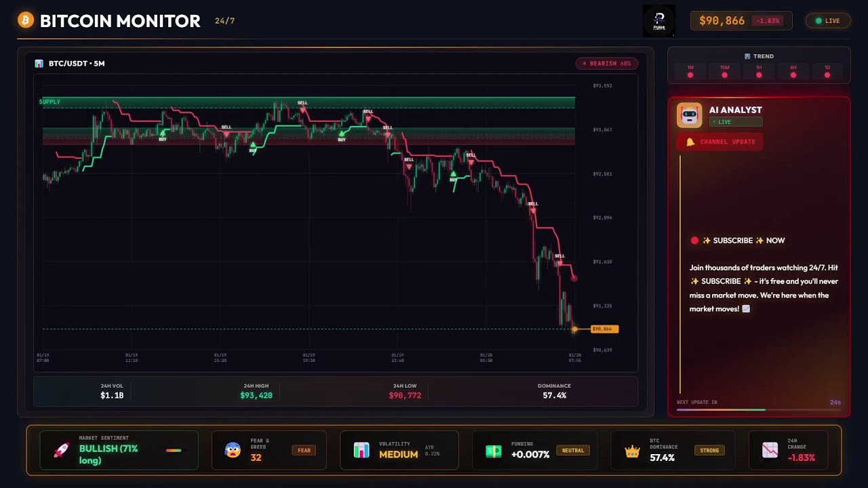Click the -1.83% badge beside $90,866 header
Screen dimensions: 868x488
[768, 21]
